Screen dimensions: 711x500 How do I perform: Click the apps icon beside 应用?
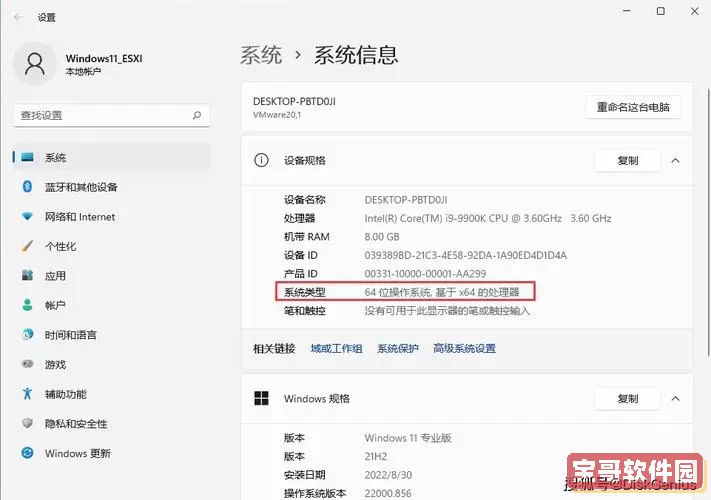pos(27,275)
